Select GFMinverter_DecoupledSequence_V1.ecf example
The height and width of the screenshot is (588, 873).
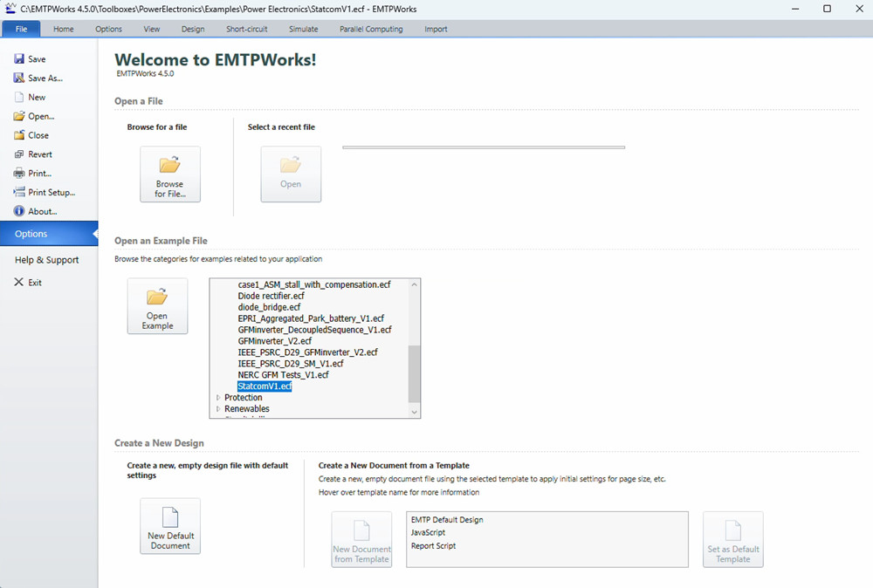click(314, 329)
